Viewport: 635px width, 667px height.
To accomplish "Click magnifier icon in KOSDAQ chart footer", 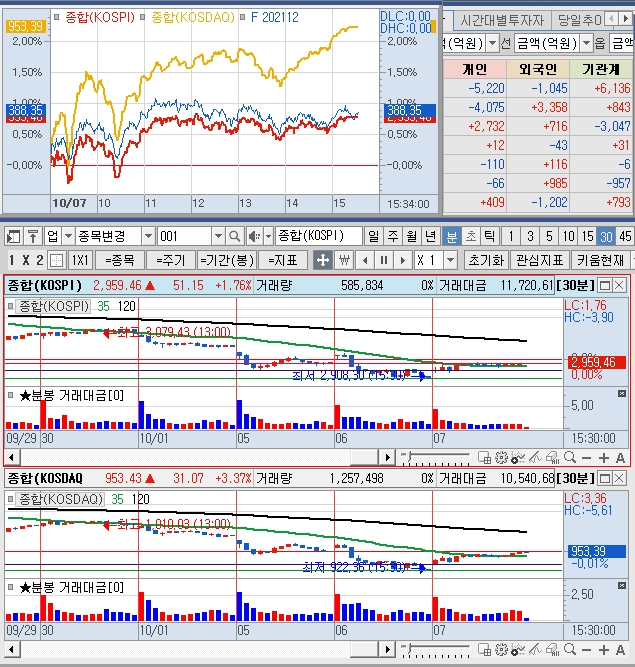I will tap(570, 650).
